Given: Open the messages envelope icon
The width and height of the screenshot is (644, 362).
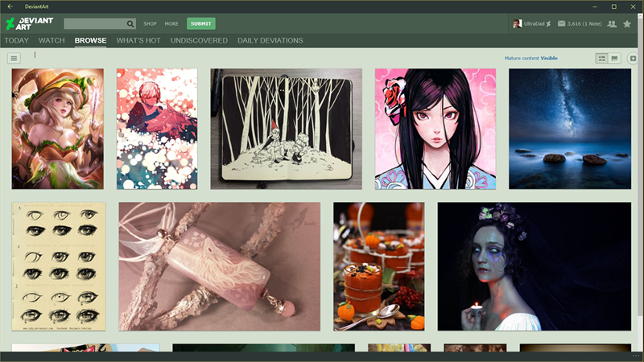Looking at the screenshot, I should pyautogui.click(x=561, y=24).
